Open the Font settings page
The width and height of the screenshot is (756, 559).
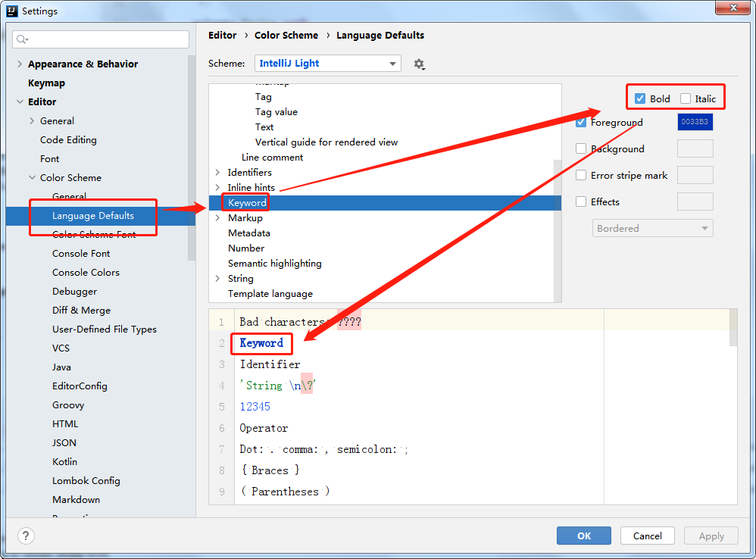(50, 158)
